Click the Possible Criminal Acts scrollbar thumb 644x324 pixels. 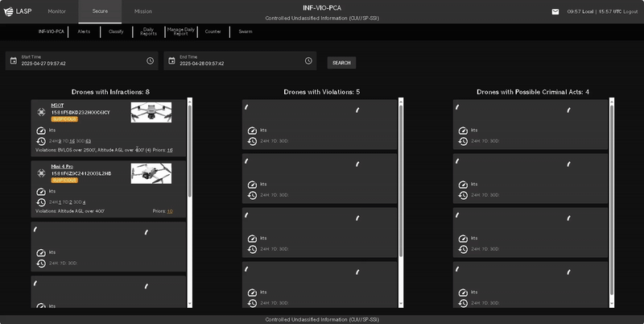(x=612, y=200)
